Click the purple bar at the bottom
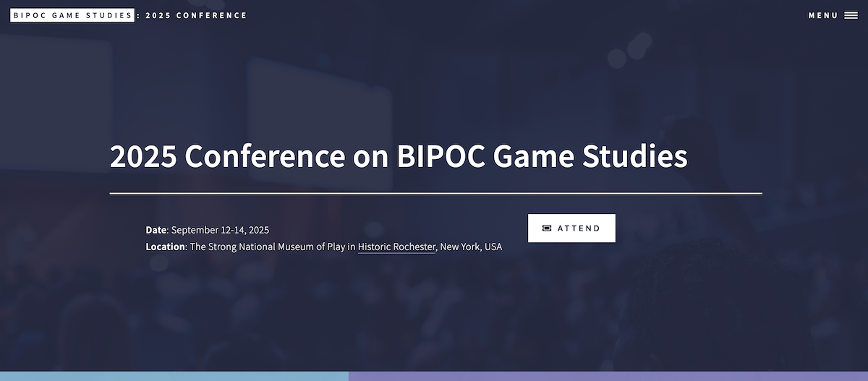The width and height of the screenshot is (868, 381). tap(608, 376)
